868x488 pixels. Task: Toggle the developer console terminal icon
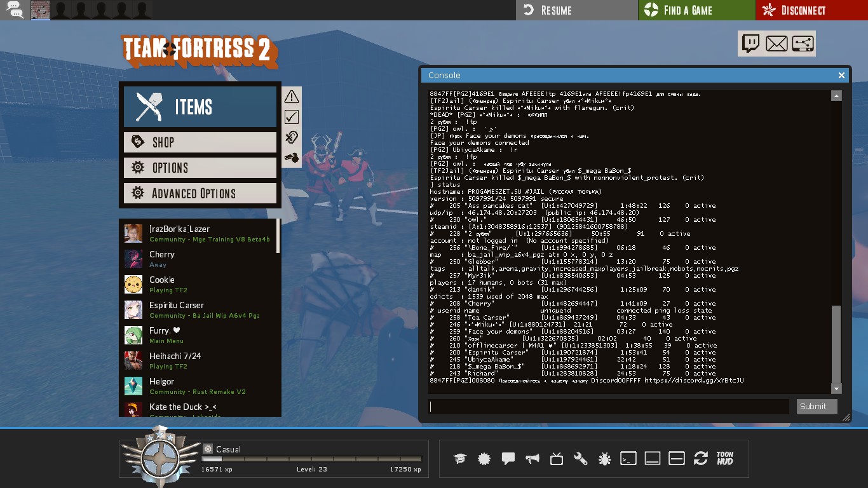(628, 459)
